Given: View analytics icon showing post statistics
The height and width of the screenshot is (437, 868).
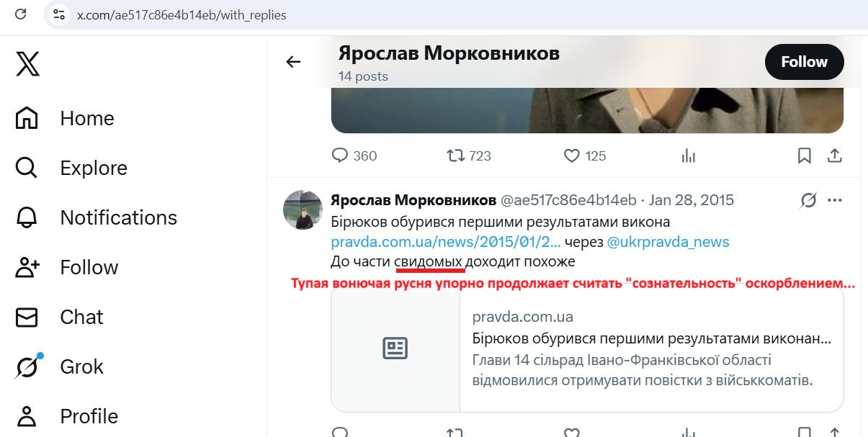Looking at the screenshot, I should pyautogui.click(x=688, y=156).
